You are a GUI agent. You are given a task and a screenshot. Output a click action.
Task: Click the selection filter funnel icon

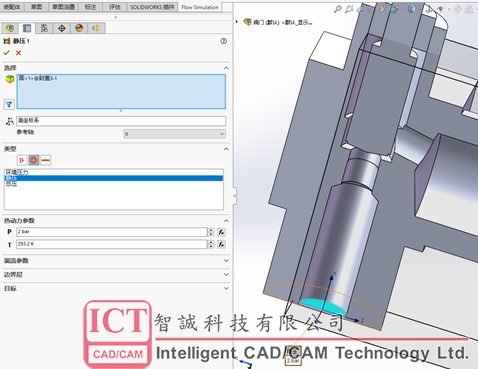coord(9,104)
